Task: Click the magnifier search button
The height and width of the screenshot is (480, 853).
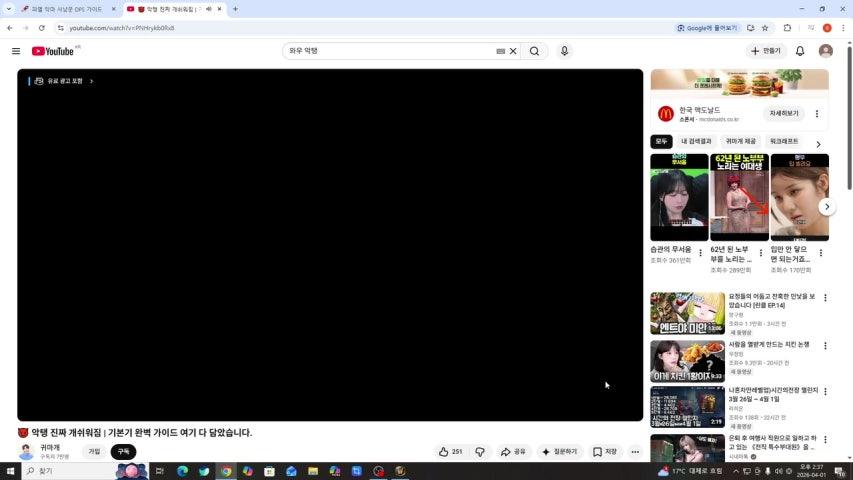Action: coord(535,51)
